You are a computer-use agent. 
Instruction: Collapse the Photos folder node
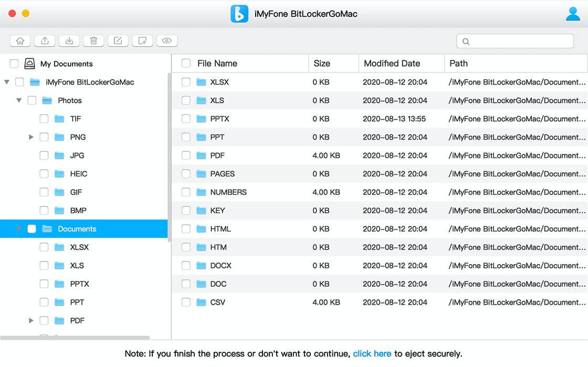[19, 100]
